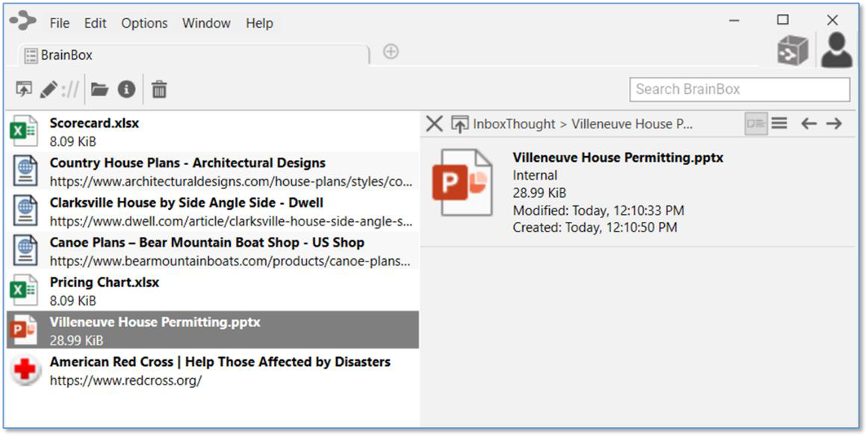This screenshot has height=437, width=868.
Task: Delete selected item with trash icon
Action: (159, 90)
